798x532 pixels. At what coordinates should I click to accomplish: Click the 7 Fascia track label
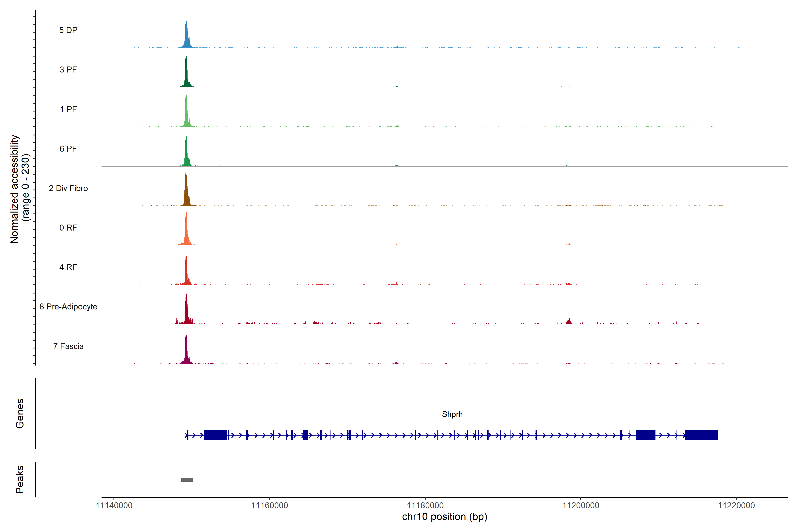68,346
